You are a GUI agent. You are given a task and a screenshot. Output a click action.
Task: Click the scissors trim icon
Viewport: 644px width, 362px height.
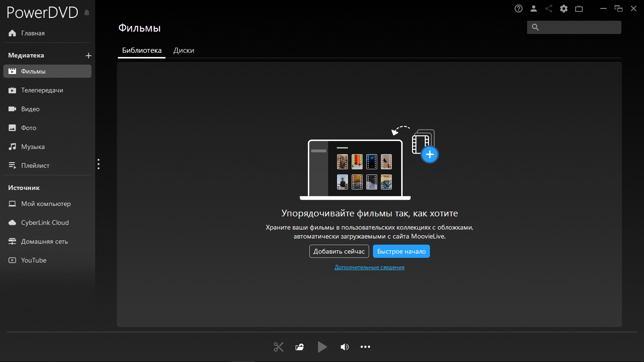pos(279,347)
